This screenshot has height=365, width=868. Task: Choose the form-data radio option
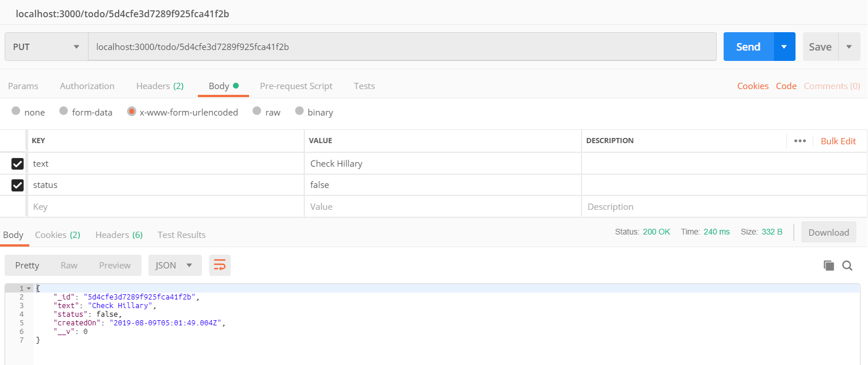tap(64, 112)
